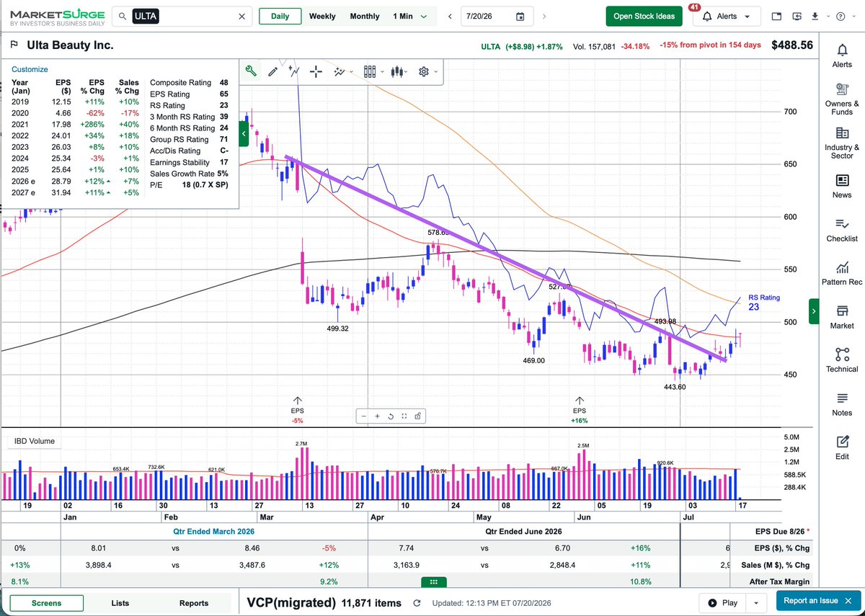Image resolution: width=865 pixels, height=616 pixels.
Task: Open the Reports tab
Action: coord(194,603)
